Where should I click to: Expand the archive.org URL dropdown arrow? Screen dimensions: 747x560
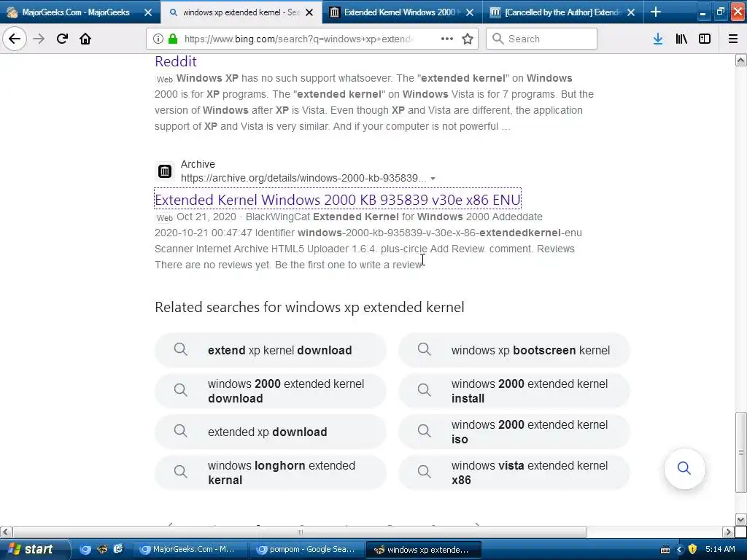click(433, 179)
